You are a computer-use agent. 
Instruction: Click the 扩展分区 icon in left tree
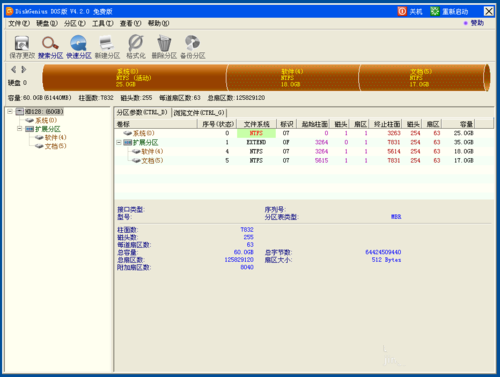pyautogui.click(x=30, y=129)
